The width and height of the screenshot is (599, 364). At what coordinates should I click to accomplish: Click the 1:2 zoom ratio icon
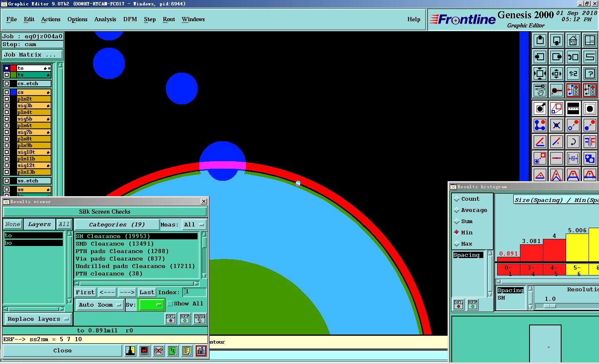point(573,74)
